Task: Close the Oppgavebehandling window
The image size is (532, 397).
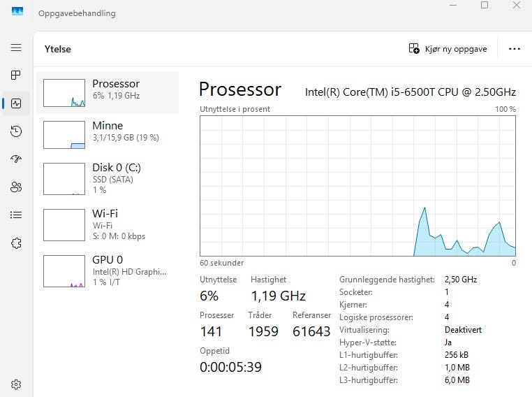Action: pos(517,5)
